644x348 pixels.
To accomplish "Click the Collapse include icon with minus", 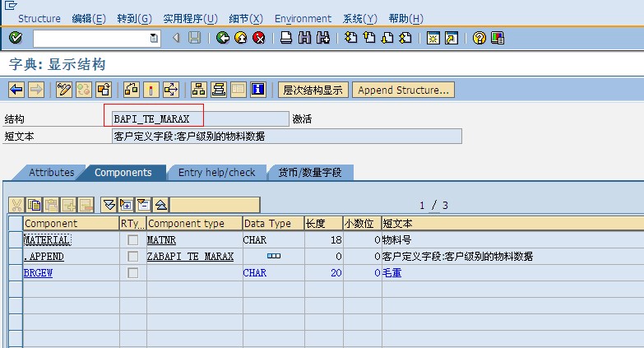I will tap(143, 205).
